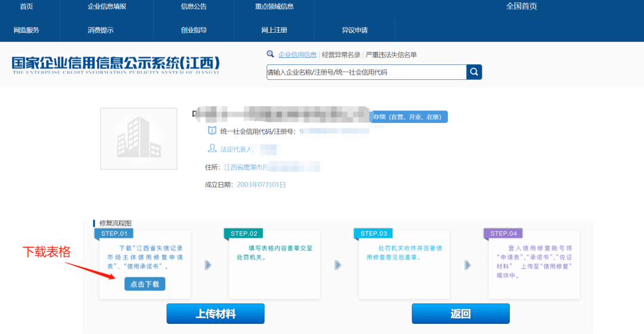Switch to 经营异常名录 search tab
Screen dimensions: 644x334
click(341, 55)
